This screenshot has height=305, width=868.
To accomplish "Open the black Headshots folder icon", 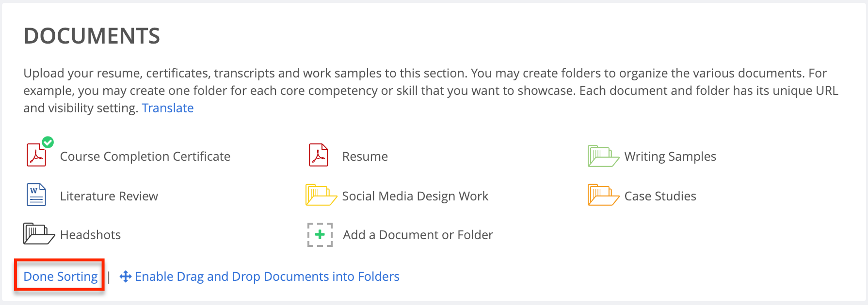I will click(x=39, y=234).
